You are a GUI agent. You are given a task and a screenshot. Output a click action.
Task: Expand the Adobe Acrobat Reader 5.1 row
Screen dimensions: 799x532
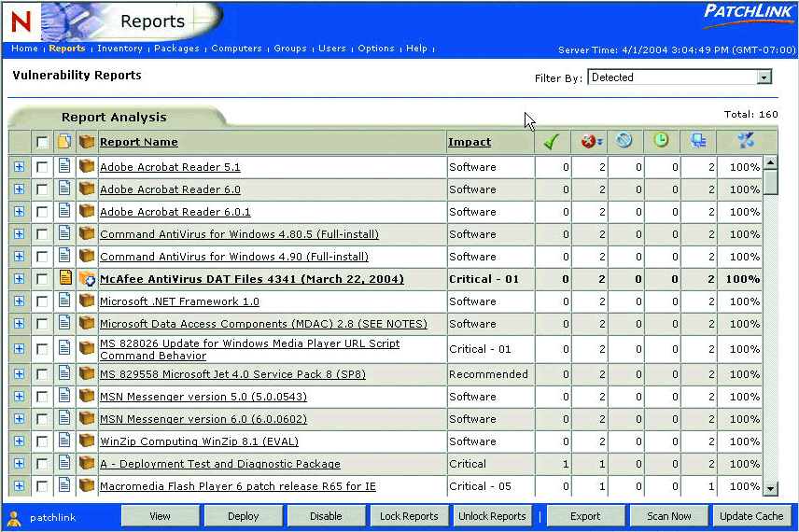point(20,167)
